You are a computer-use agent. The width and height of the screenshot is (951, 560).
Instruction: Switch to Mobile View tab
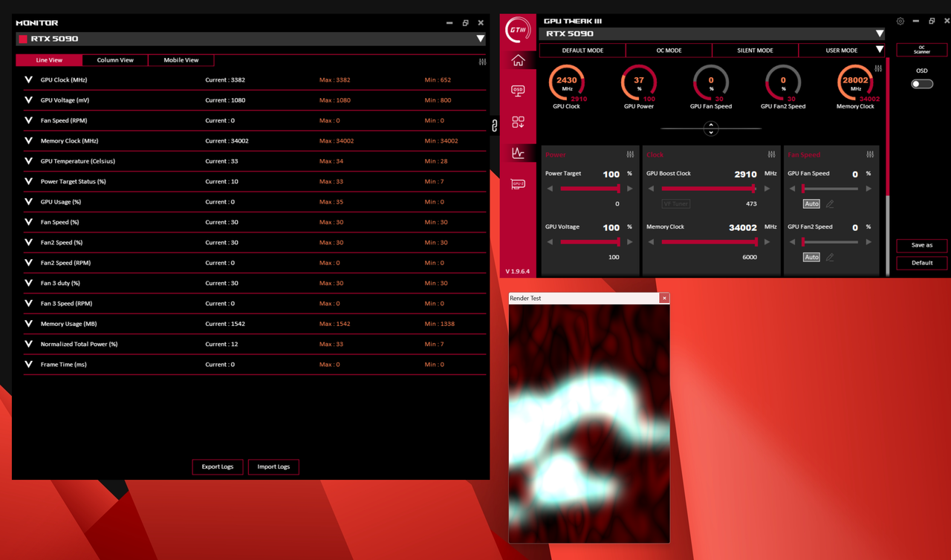click(181, 60)
